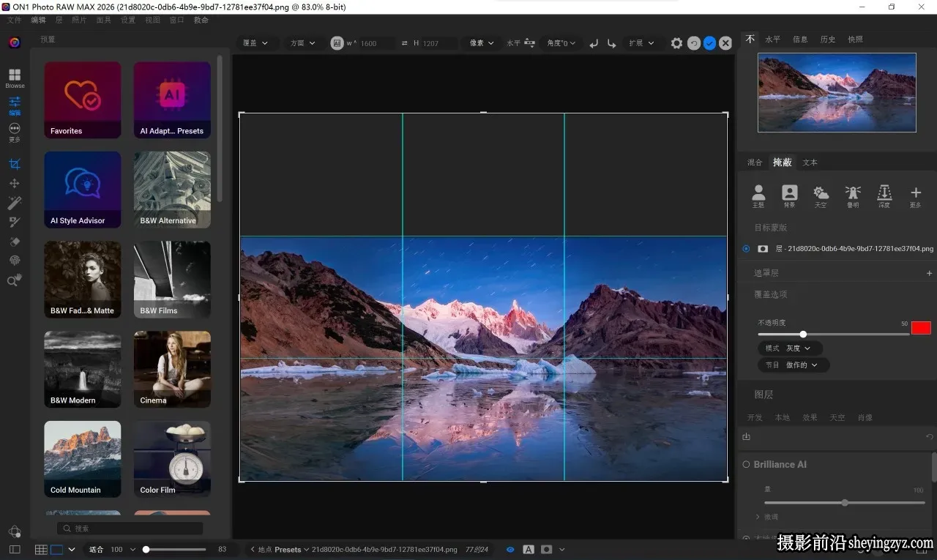Select the 天空 (Sky) mask icon
937x560 pixels.
[821, 196]
